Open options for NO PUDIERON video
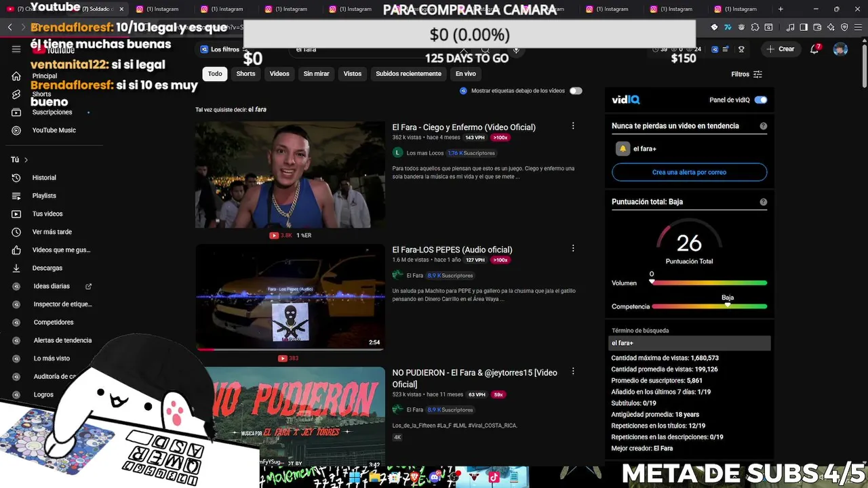Screen dimensions: 868x488 coord(573,371)
